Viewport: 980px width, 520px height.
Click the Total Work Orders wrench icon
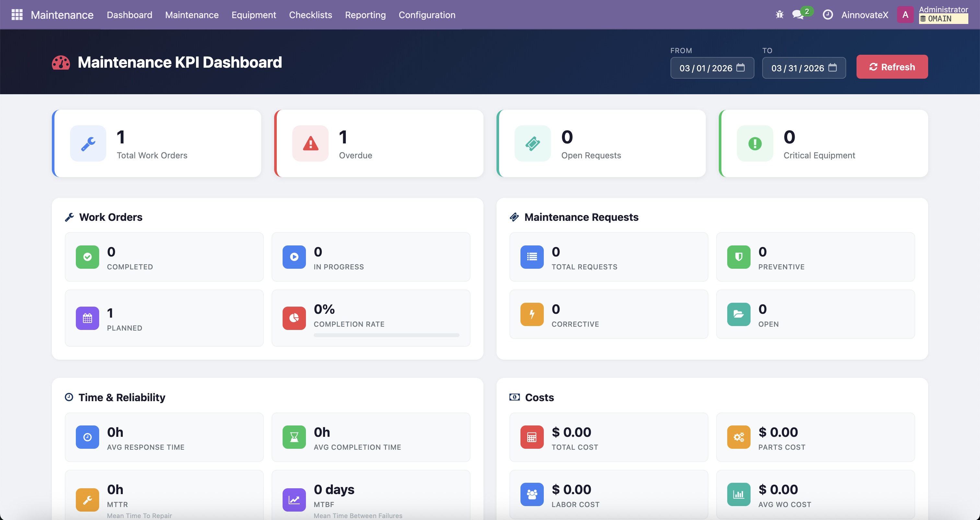88,144
